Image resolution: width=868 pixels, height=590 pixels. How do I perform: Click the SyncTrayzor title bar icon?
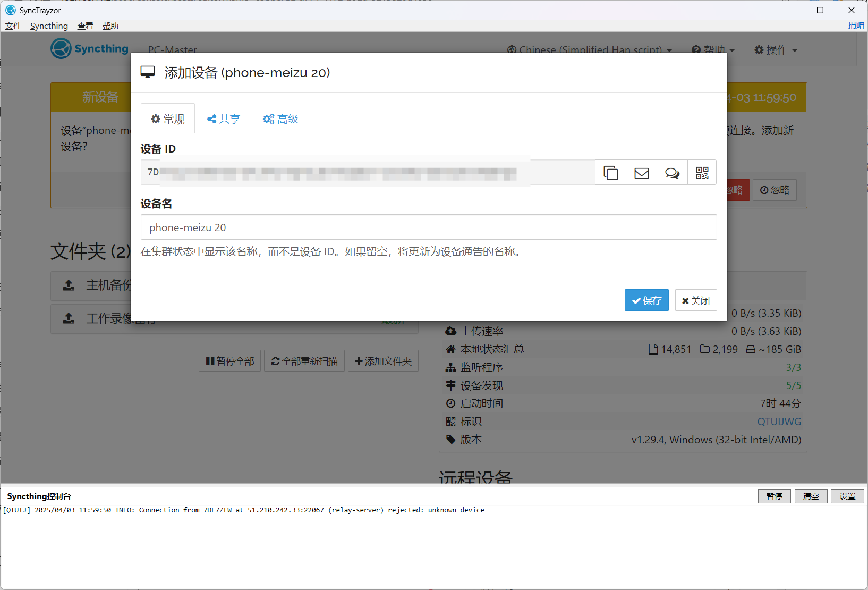pyautogui.click(x=10, y=10)
